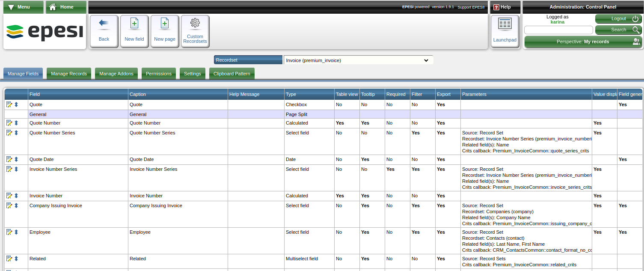This screenshot has height=271, width=644.
Task: Open the Menu dropdown
Action: (x=24, y=7)
